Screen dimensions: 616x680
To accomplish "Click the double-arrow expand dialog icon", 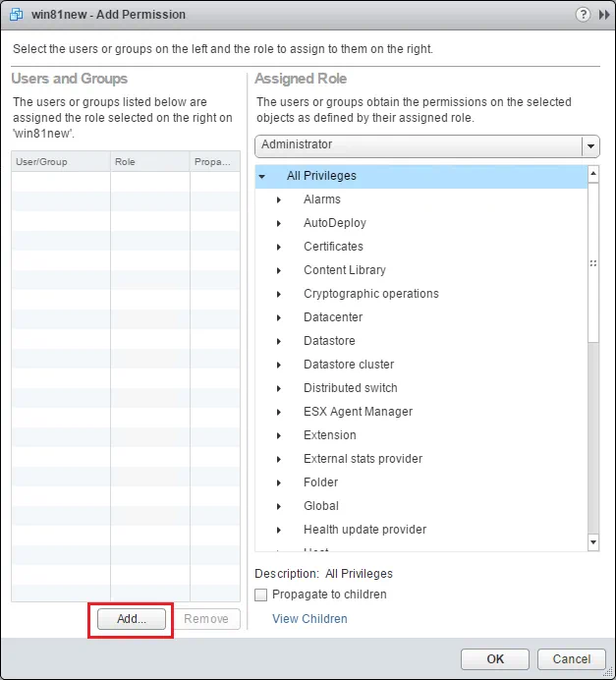I will point(602,15).
